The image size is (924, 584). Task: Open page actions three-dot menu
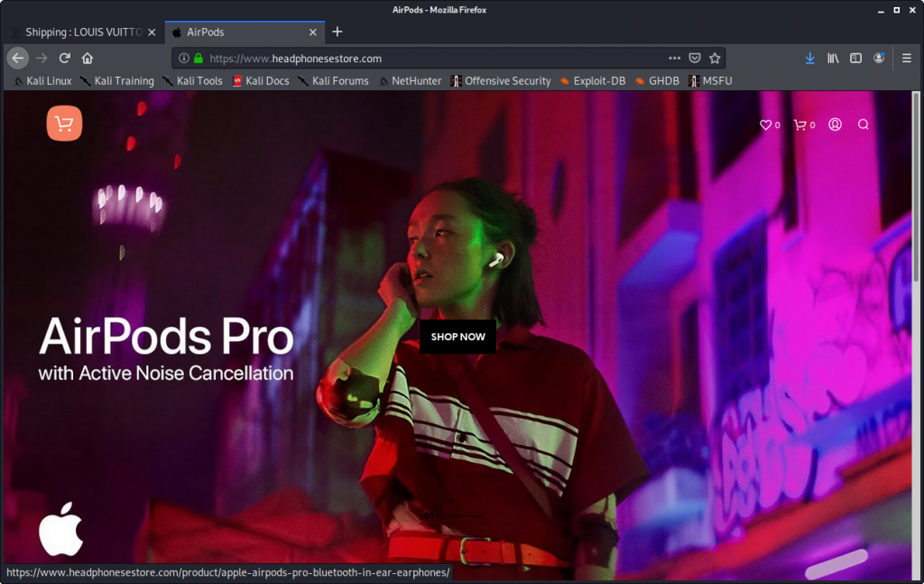tap(674, 58)
